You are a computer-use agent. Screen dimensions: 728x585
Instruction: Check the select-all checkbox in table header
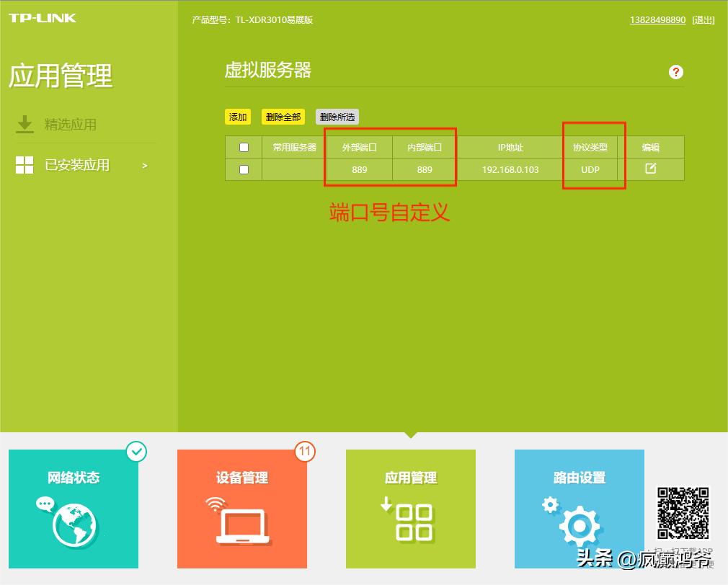click(244, 146)
